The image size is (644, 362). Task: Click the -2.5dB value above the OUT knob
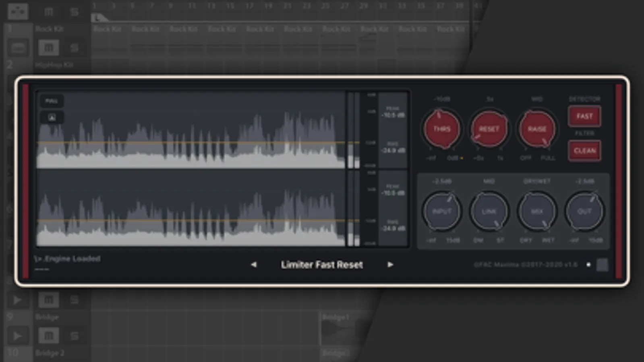click(x=584, y=181)
